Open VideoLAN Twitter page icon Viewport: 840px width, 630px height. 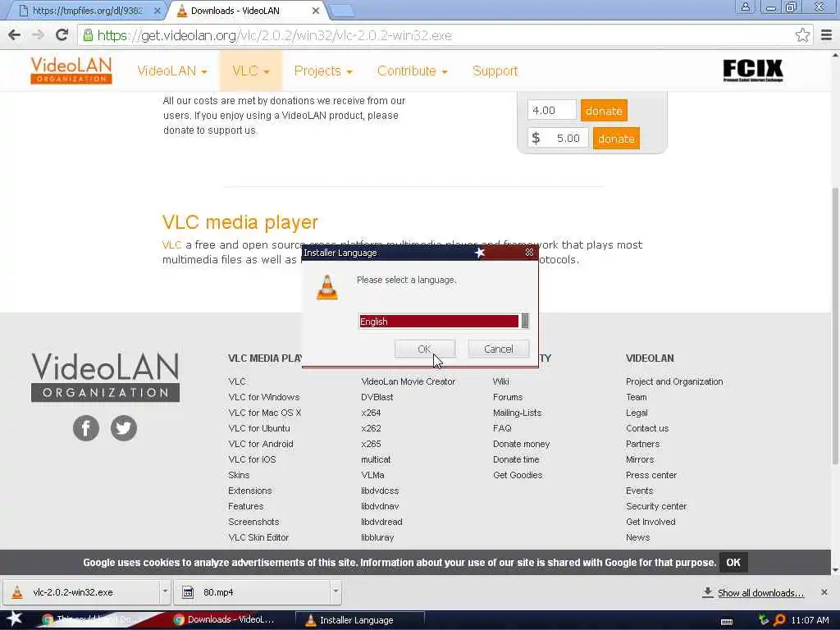point(124,428)
